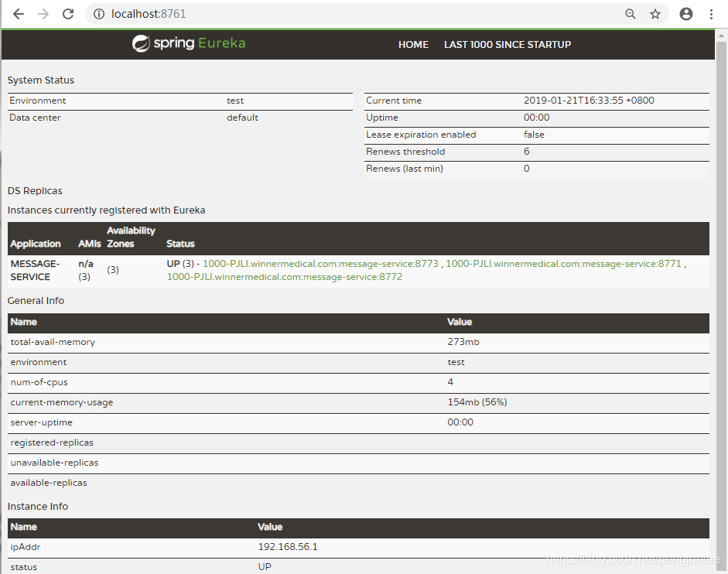Open message-service:8773 instance link

tap(320, 263)
